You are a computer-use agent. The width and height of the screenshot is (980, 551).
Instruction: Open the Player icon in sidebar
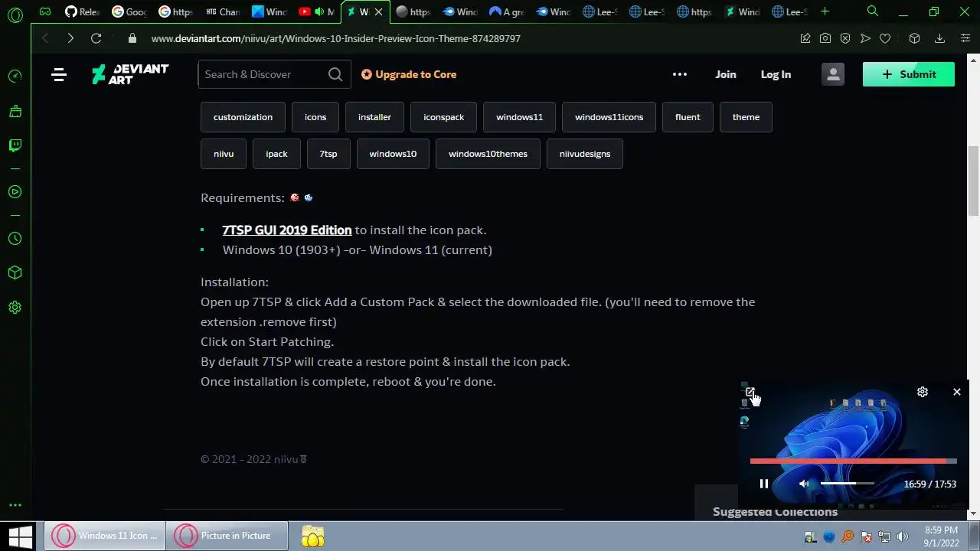point(15,191)
